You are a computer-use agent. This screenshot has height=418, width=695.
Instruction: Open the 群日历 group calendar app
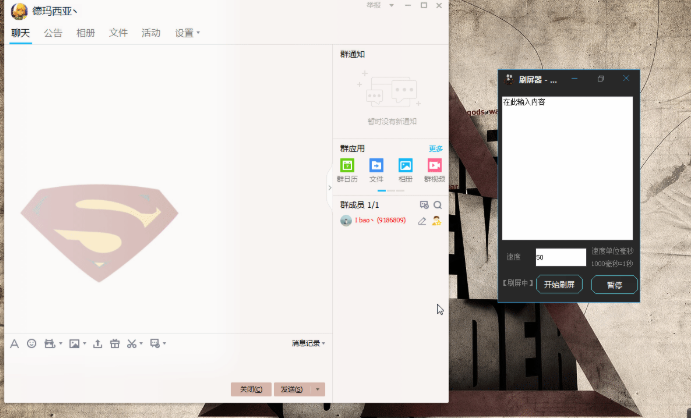(x=347, y=165)
